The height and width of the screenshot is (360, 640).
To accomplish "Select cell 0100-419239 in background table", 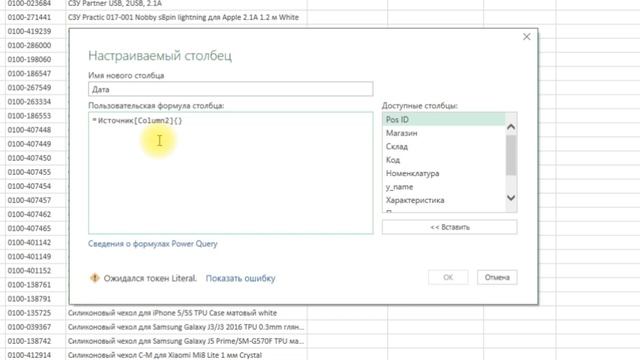I will tap(35, 31).
